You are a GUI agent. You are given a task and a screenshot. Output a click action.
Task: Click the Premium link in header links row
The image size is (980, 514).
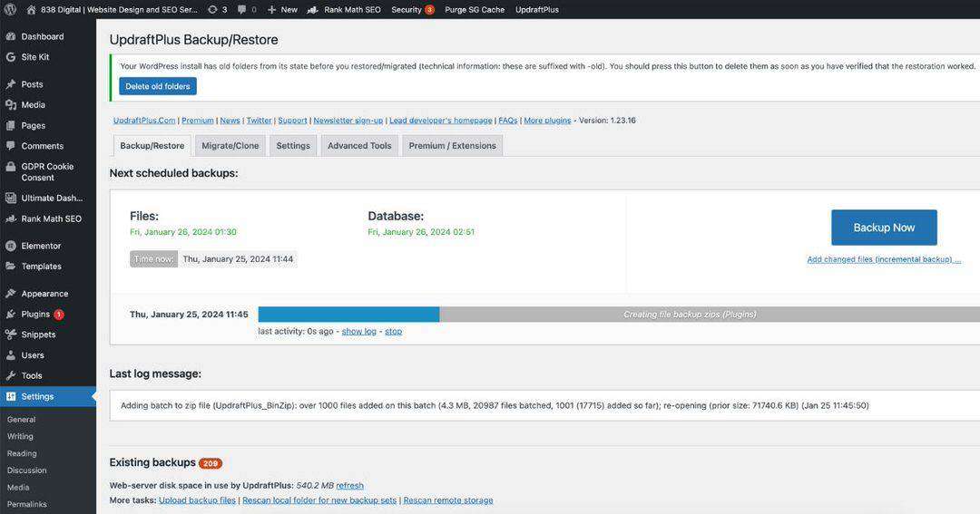click(198, 120)
